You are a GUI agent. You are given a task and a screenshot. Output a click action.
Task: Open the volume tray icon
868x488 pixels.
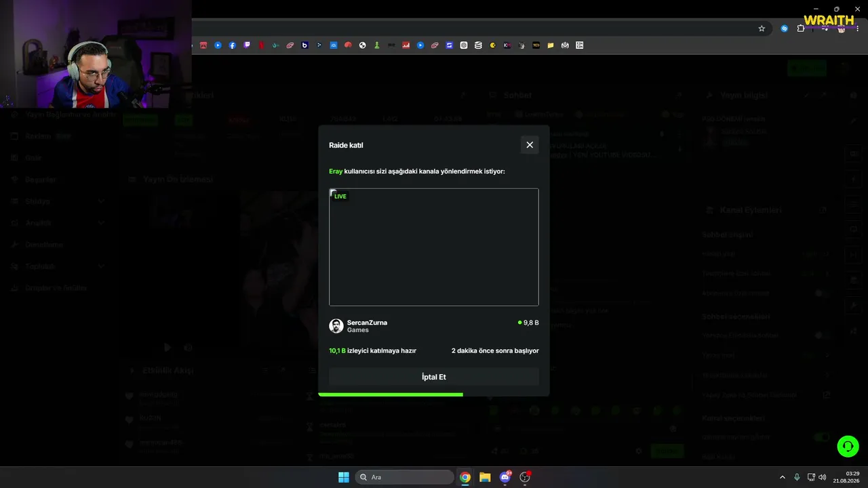(x=823, y=477)
